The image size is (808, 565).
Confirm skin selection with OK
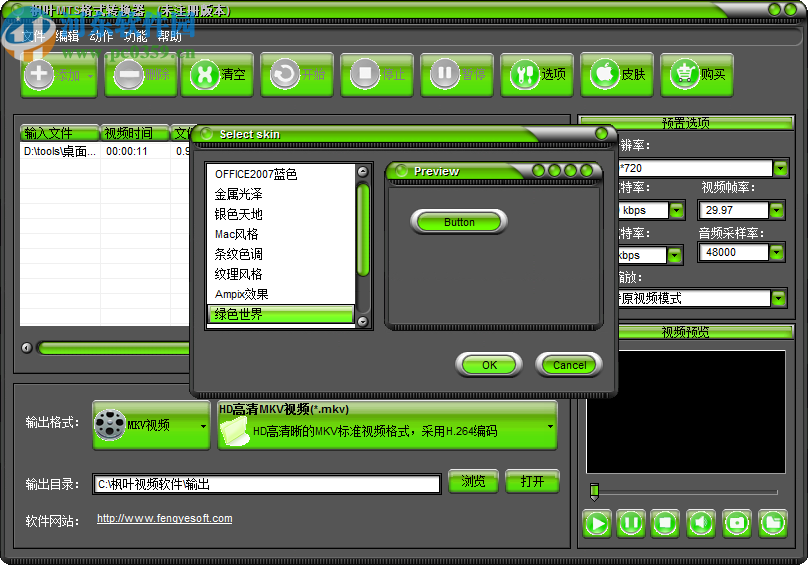(489, 365)
